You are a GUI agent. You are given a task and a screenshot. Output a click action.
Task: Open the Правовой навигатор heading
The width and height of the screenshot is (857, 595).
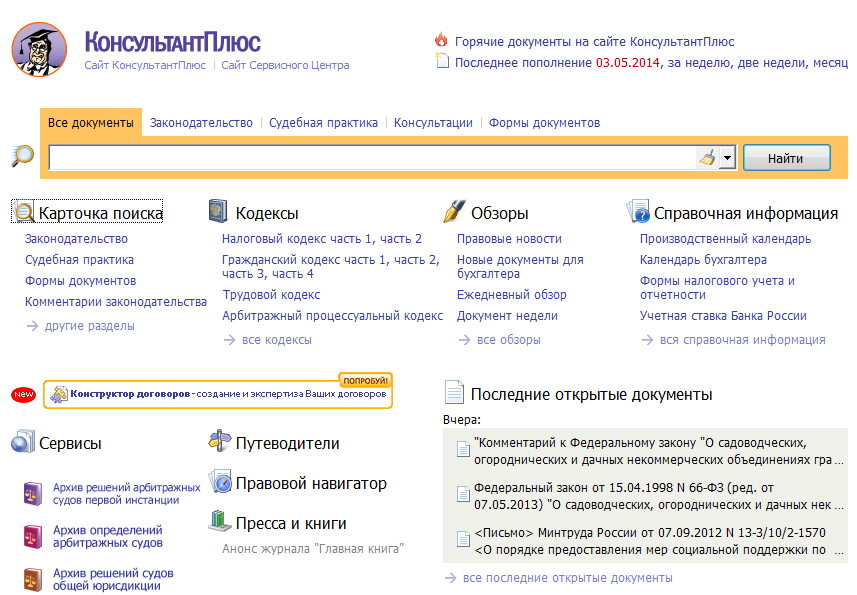point(311,484)
